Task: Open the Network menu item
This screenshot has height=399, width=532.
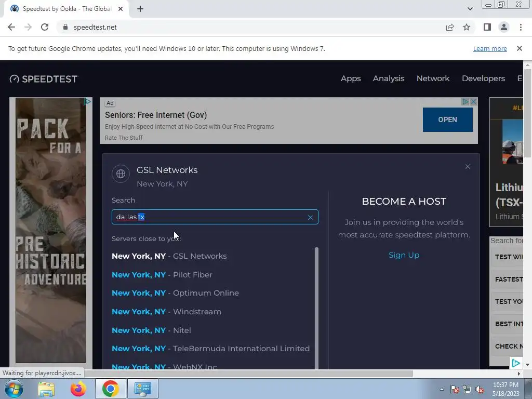Action: click(433, 78)
